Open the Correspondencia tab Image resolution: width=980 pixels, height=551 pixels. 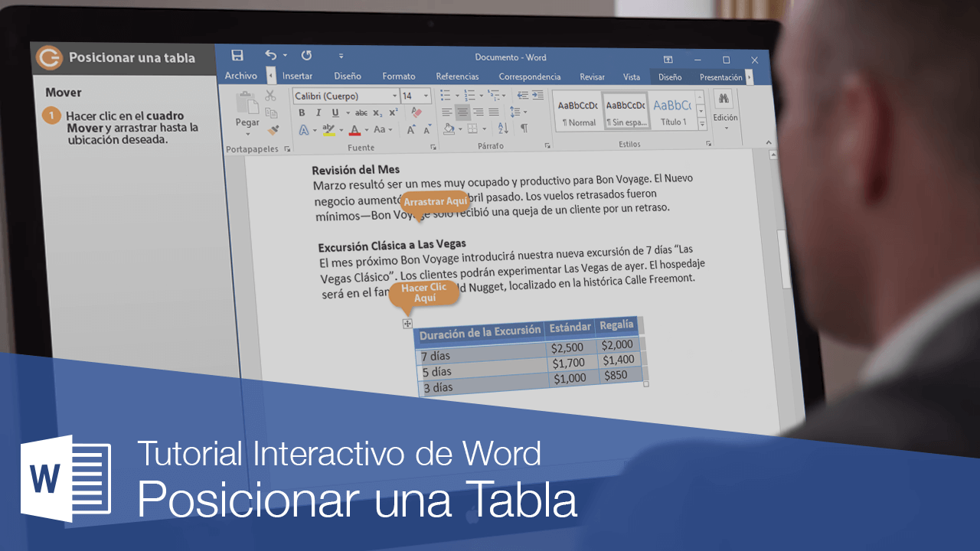(x=530, y=77)
